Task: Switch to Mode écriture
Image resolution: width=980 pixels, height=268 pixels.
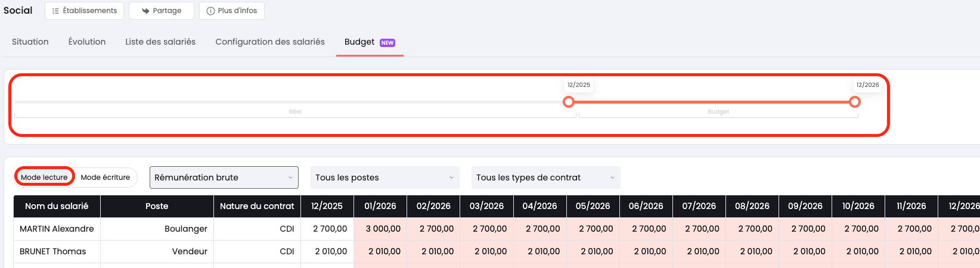Action: click(106, 177)
